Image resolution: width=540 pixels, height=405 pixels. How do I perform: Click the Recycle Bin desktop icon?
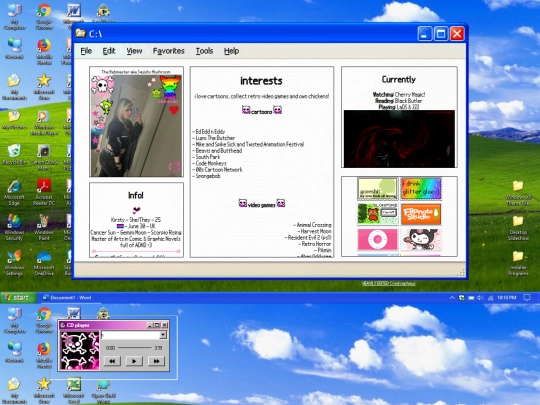[14, 154]
